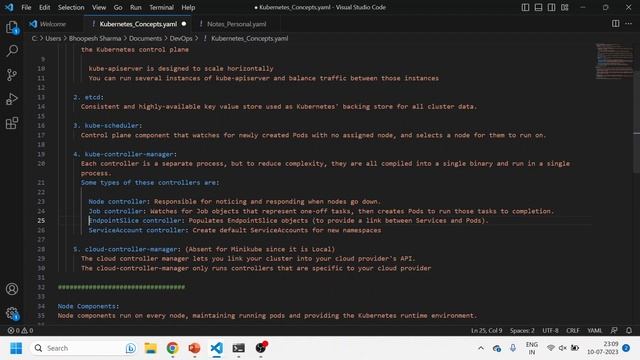
Task: Open the Windows Start menu
Action: (x=16, y=348)
